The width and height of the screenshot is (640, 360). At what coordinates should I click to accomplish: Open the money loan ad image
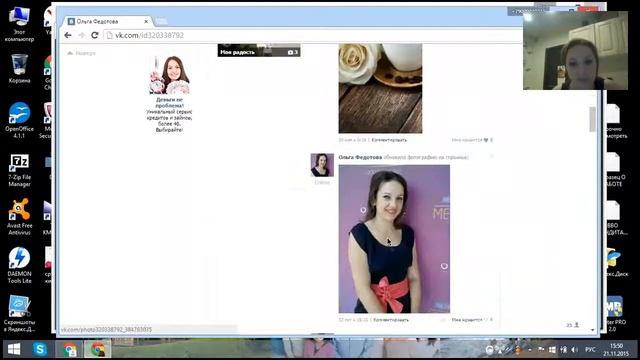pyautogui.click(x=169, y=75)
